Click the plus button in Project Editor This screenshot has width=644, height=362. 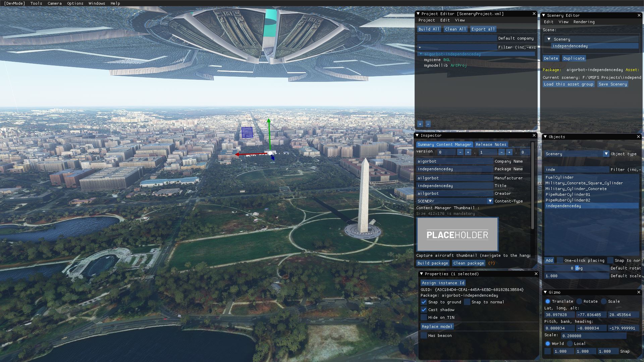[420, 124]
